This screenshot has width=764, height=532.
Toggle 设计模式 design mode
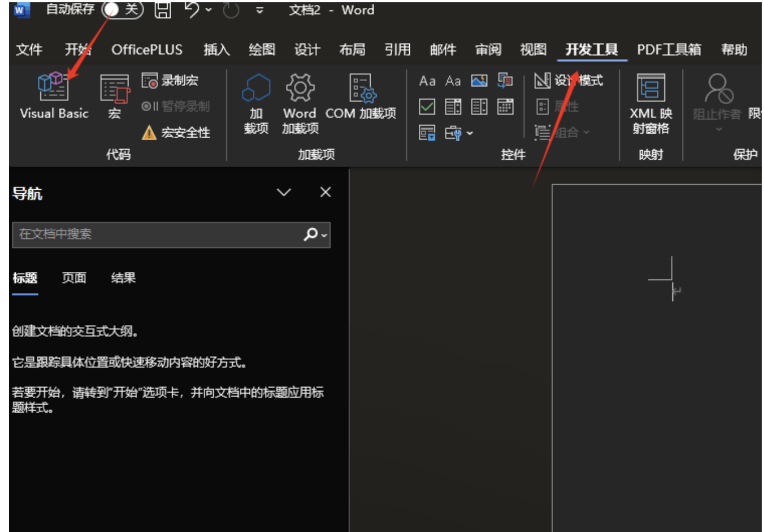click(x=568, y=80)
